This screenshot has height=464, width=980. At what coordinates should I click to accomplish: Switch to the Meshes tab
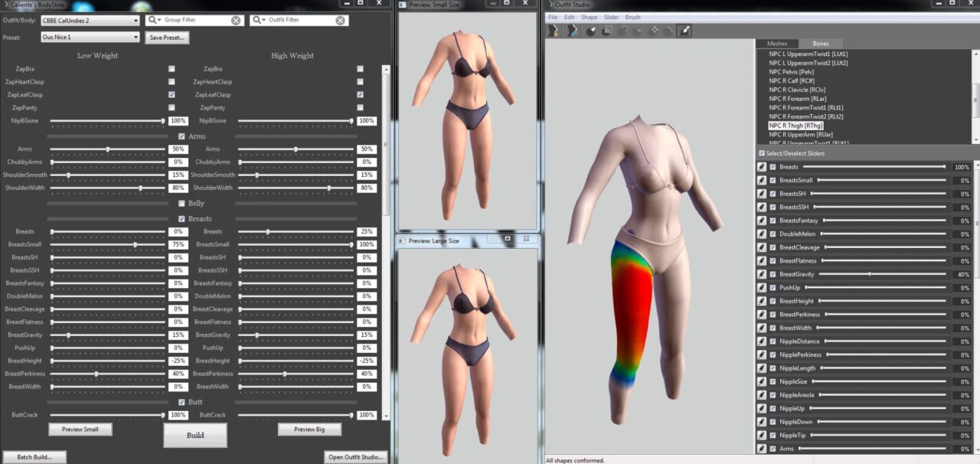pos(777,44)
